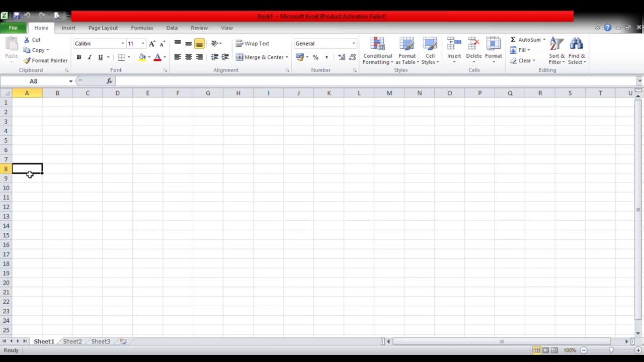Open Format as Table gallery
The image size is (644, 362).
coord(407,51)
